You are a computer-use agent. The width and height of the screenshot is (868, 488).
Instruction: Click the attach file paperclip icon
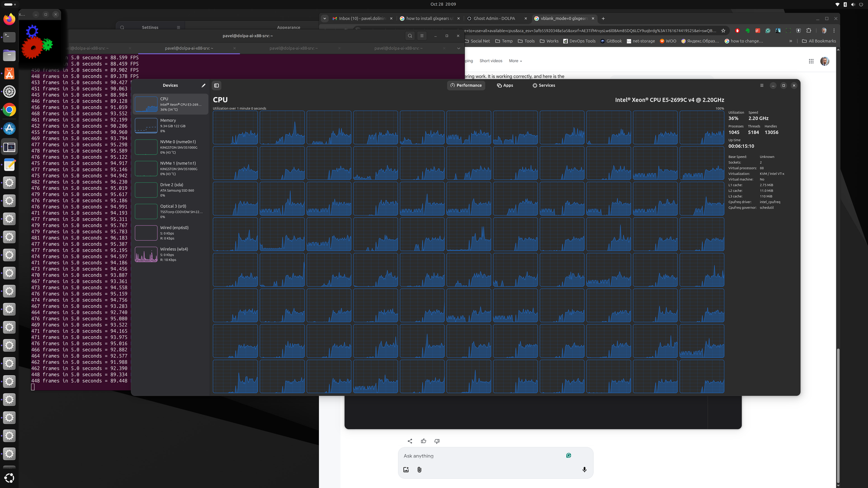pos(419,470)
